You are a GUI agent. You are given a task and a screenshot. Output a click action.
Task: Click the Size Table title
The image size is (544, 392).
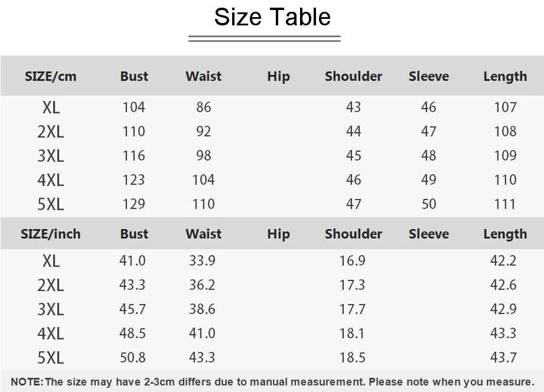272,17
